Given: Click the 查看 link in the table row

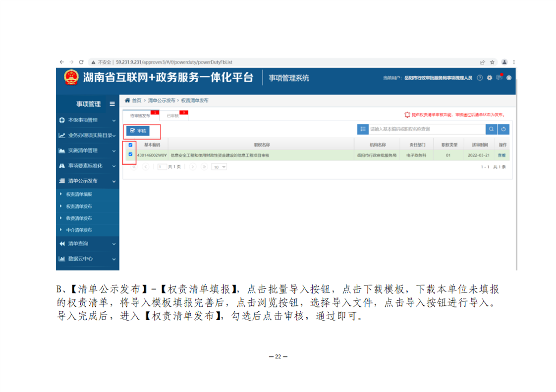Looking at the screenshot, I should [x=502, y=155].
